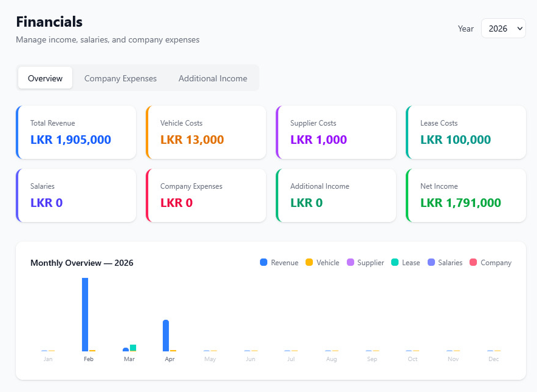This screenshot has height=392, width=537.
Task: Click the Lease legend indicator
Action: [x=394, y=262]
